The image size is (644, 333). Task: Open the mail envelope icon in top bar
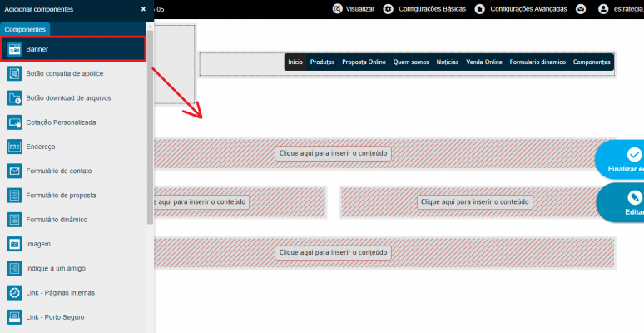click(x=580, y=9)
